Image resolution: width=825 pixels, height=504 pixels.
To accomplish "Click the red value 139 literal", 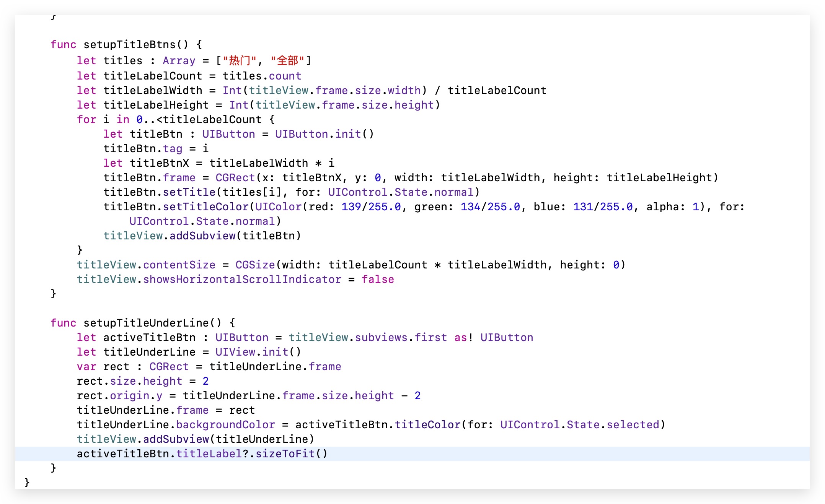I will (351, 207).
